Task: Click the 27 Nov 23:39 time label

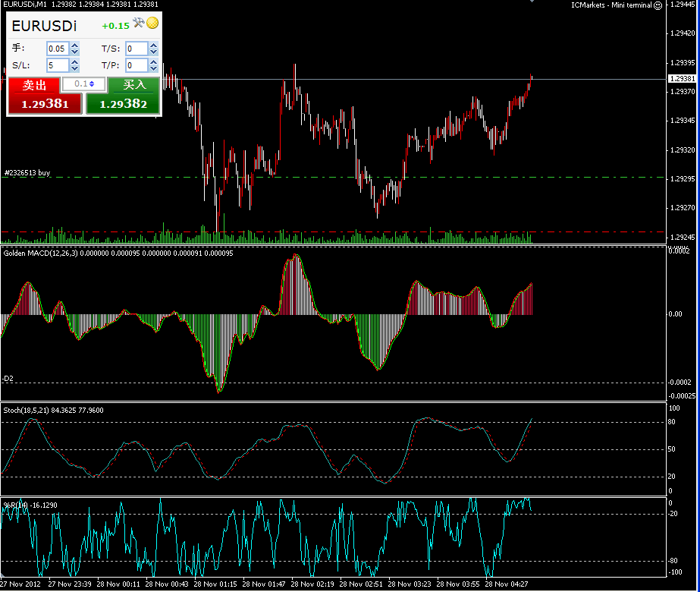Action: 70,584
